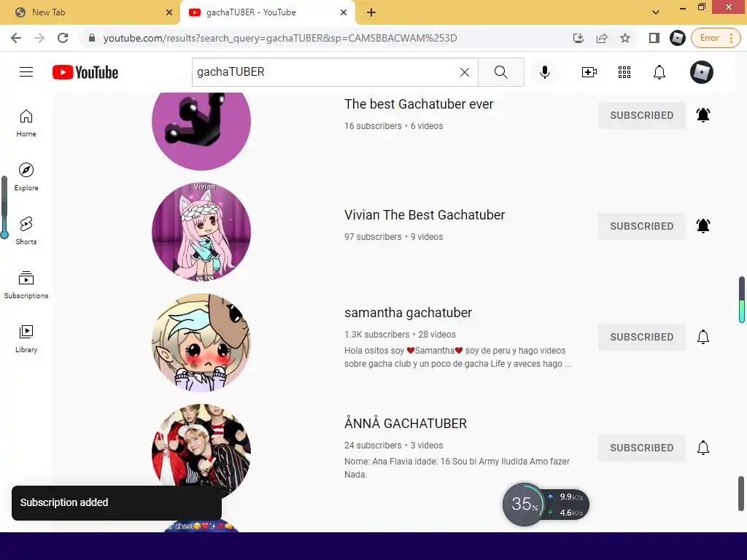This screenshot has height=560, width=747.
Task: Click the 1.3K subscribers • 28 videos text
Action: coord(400,334)
